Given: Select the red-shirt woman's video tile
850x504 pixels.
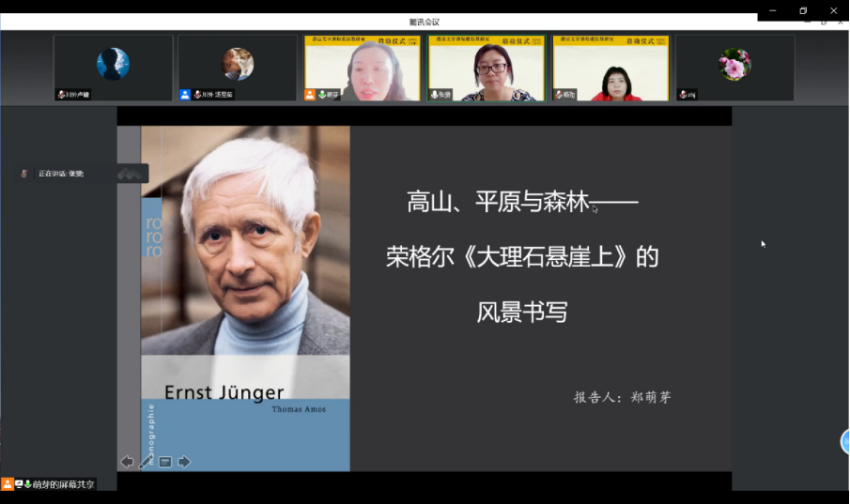Looking at the screenshot, I should [x=610, y=67].
